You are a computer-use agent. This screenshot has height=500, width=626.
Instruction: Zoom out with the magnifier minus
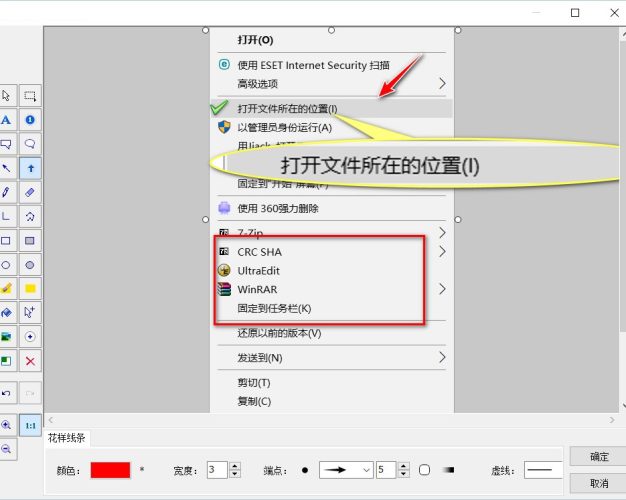tap(7, 449)
